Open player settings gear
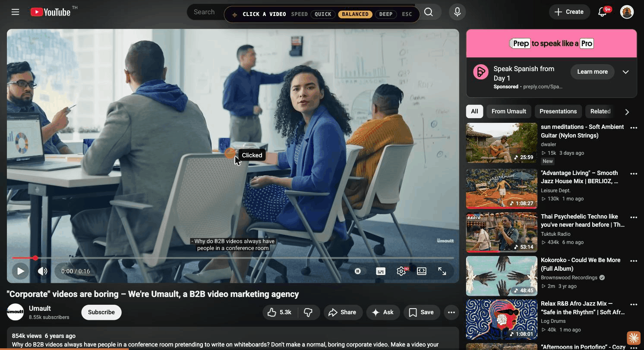This screenshot has height=350, width=644. [401, 271]
